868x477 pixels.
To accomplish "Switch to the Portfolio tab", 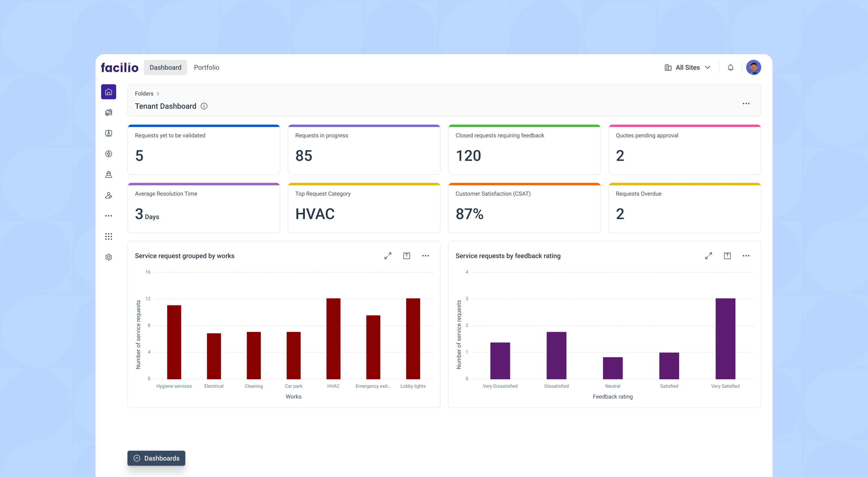I will pyautogui.click(x=206, y=68).
